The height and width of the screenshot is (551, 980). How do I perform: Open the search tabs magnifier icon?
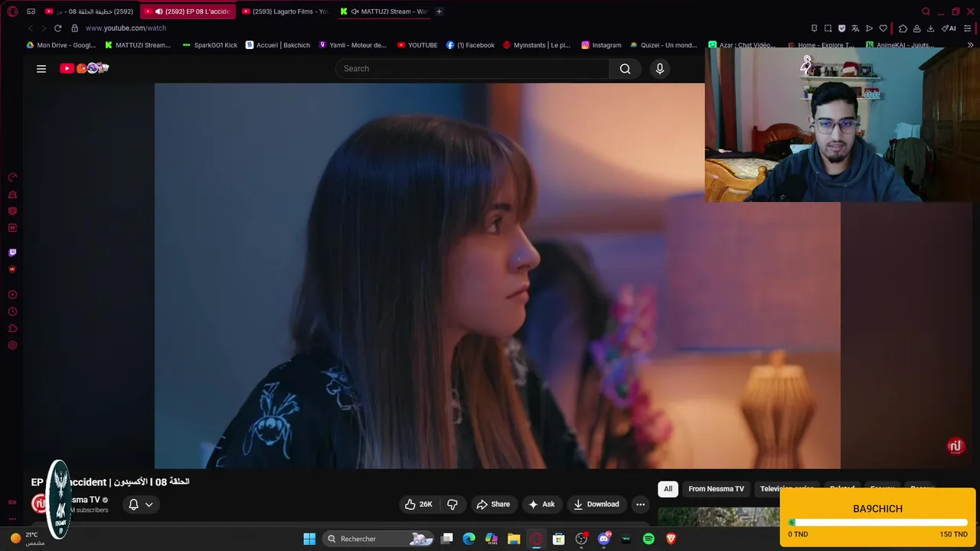point(926,11)
